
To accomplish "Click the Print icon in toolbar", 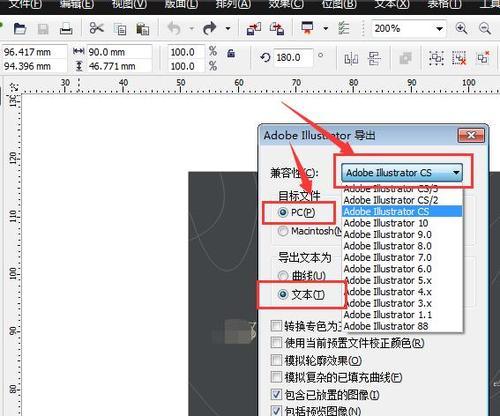I will tap(66, 29).
